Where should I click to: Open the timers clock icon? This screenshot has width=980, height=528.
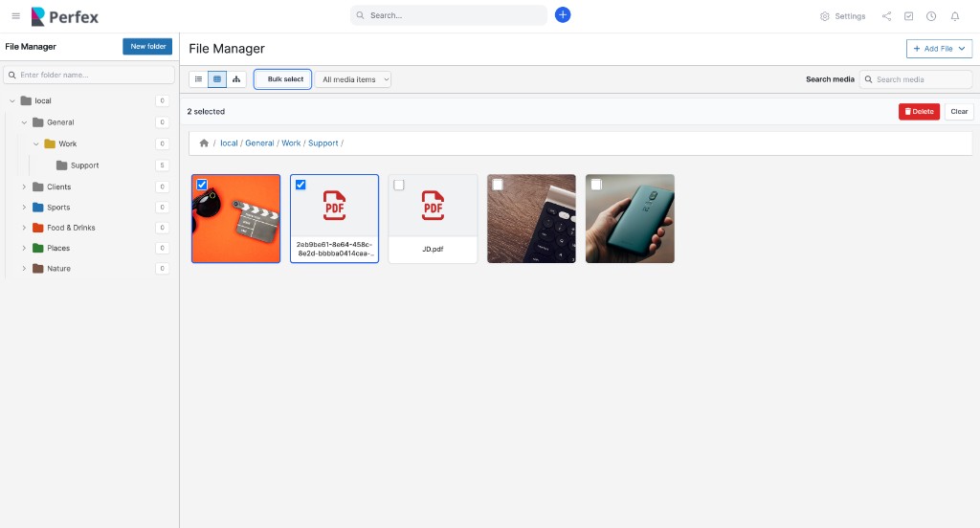click(931, 16)
